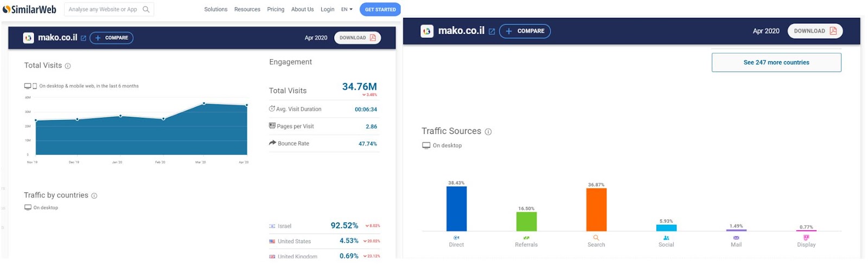Viewport: 868px width, 271px height.
Task: Click PDF icon in left DOWNLOAD button
Action: (x=373, y=37)
